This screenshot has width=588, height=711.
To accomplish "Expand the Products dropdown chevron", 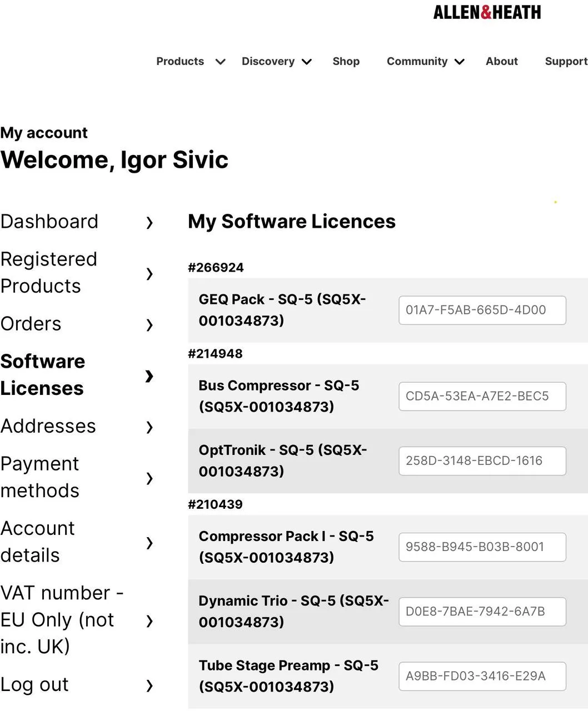I will (221, 62).
